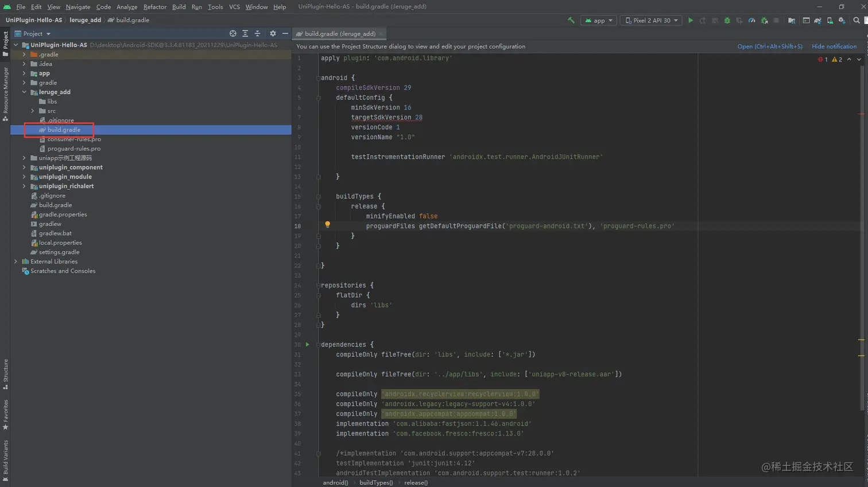Image resolution: width=868 pixels, height=487 pixels.
Task: Open the app run configuration dropdown
Action: pos(598,21)
